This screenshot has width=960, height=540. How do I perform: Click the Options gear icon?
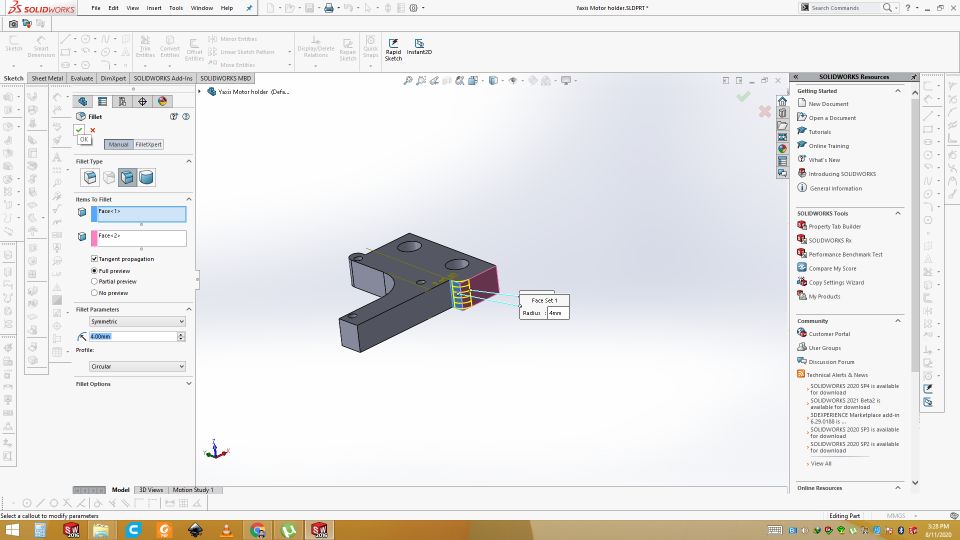coord(414,8)
